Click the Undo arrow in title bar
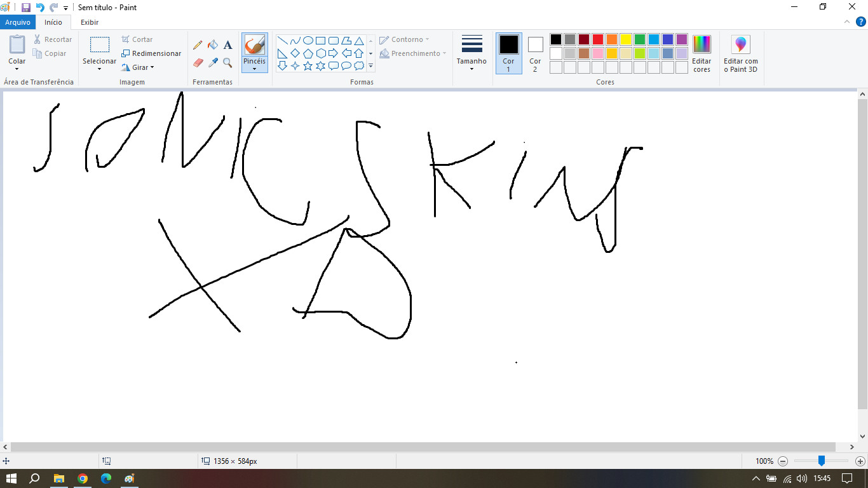Image resolution: width=868 pixels, height=488 pixels. [40, 8]
